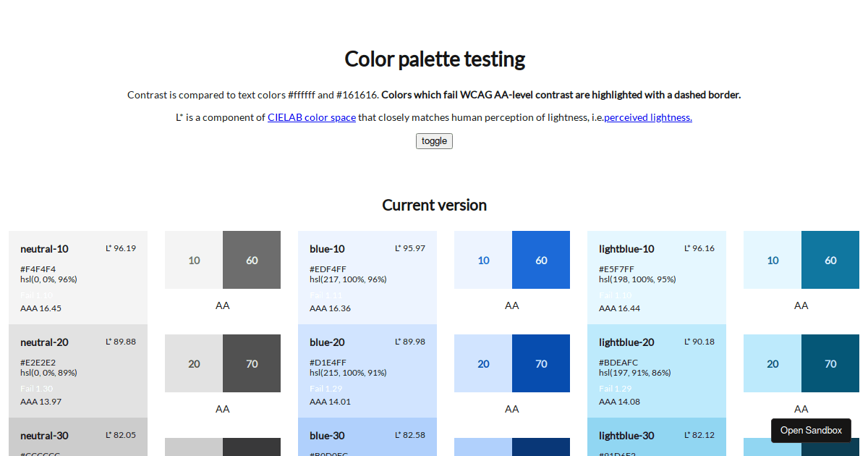Select the blue-20 color card
The width and height of the screenshot is (868, 456).
[367, 371]
